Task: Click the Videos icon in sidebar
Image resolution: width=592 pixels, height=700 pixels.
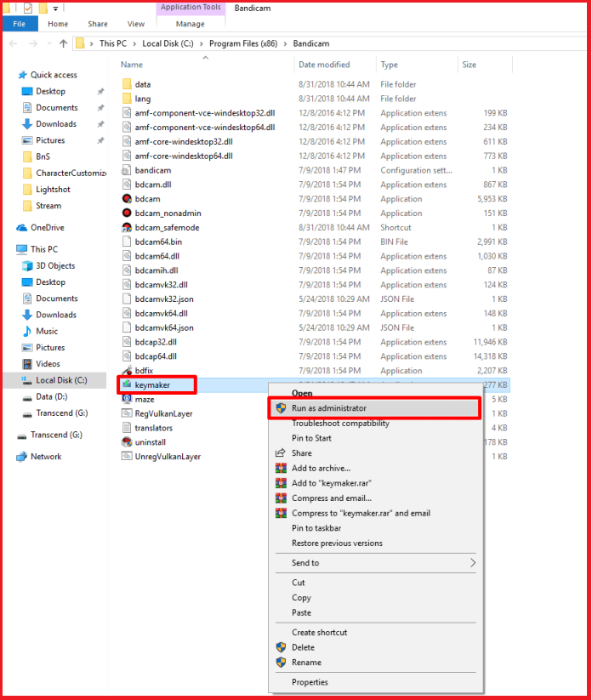Action: pos(27,364)
